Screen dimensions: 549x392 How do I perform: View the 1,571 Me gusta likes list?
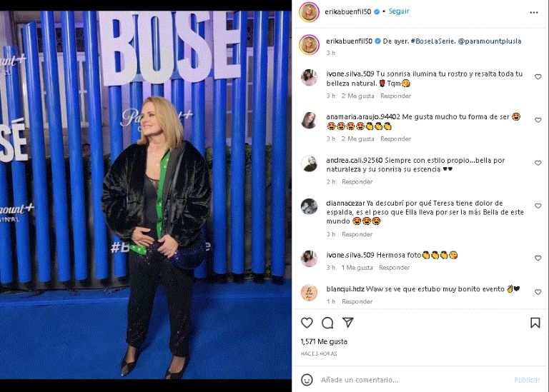pyautogui.click(x=324, y=341)
